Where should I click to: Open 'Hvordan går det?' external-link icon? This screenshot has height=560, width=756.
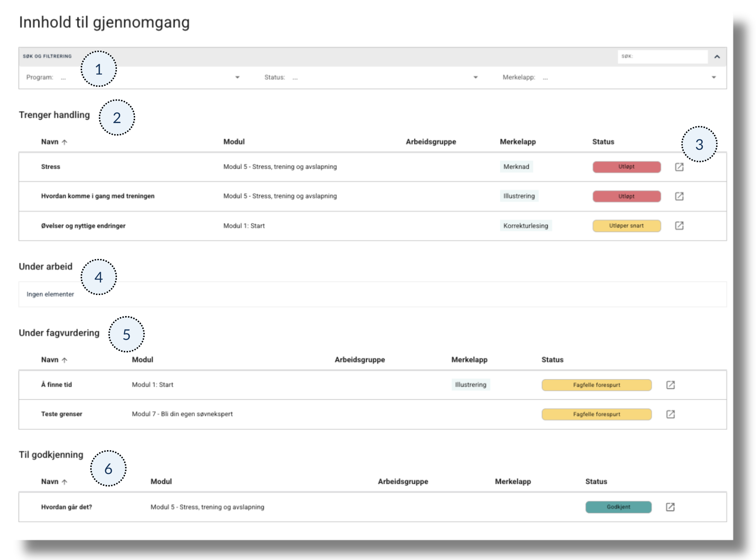(x=670, y=507)
